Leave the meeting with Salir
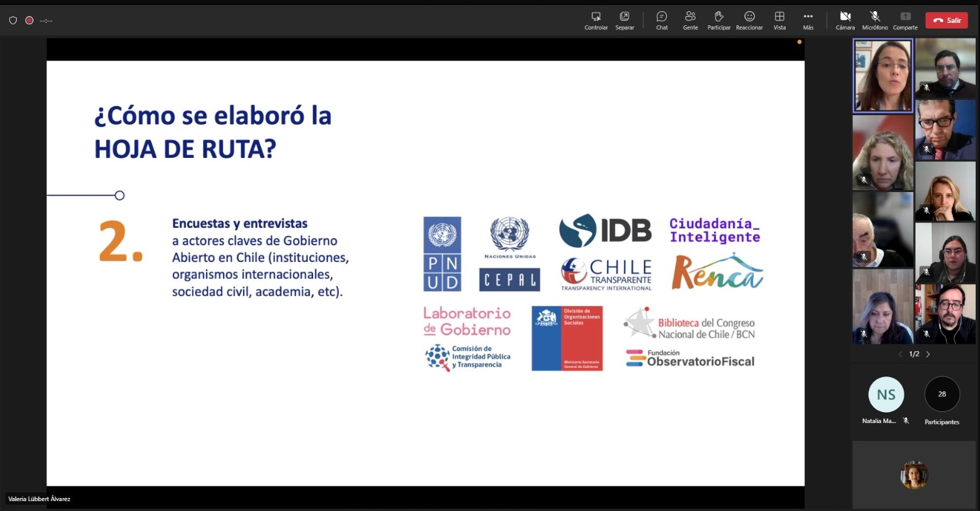 click(947, 20)
